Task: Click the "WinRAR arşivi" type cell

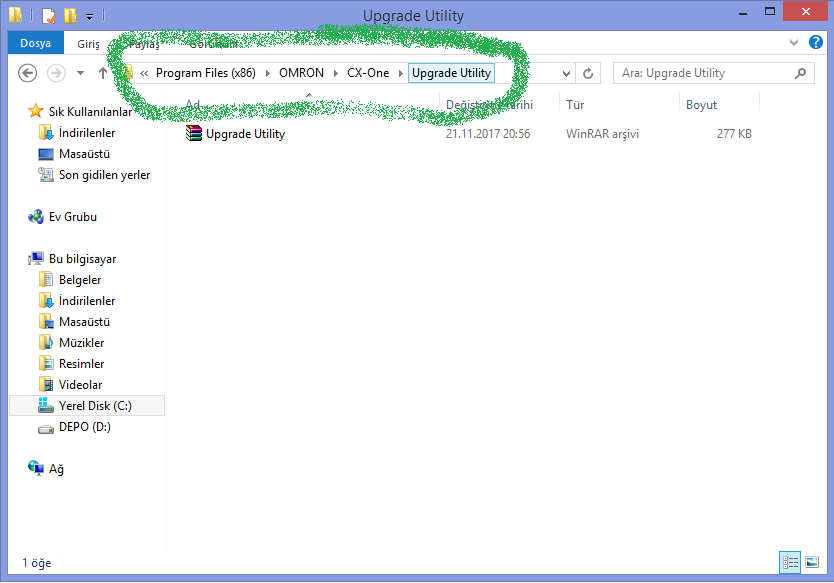Action: (602, 134)
